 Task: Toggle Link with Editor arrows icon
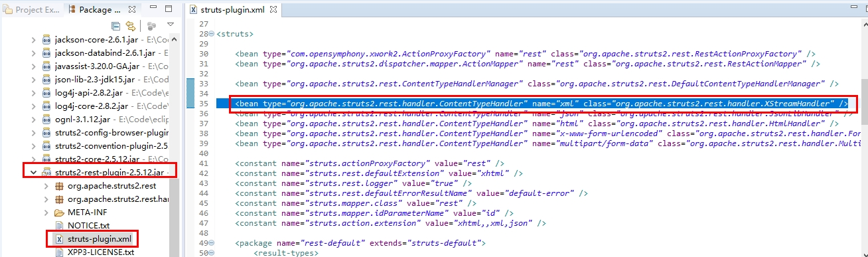pos(131,26)
